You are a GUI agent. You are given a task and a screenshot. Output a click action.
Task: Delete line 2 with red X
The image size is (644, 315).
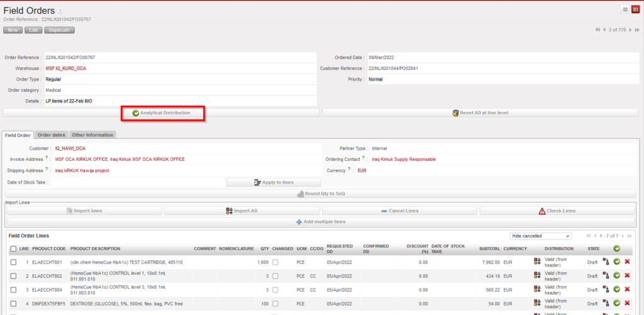coord(627,275)
